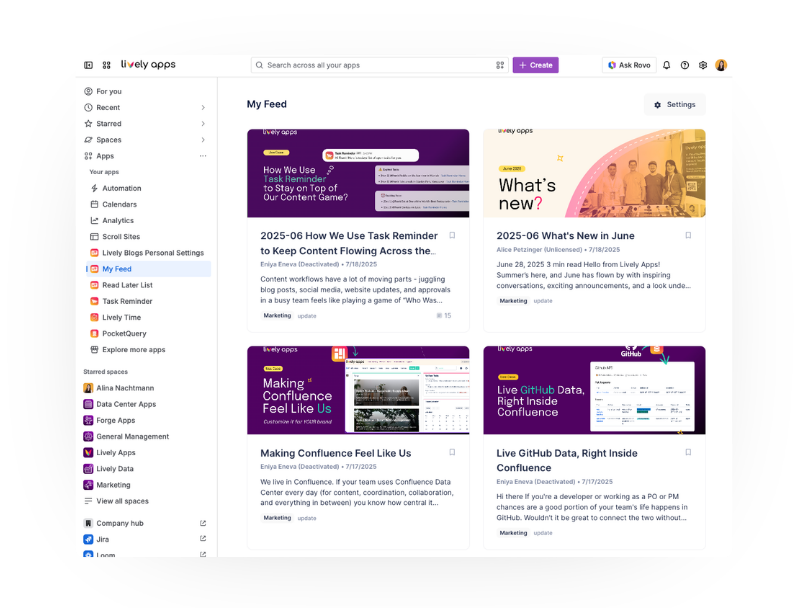Click the PocketQuery app icon

pyautogui.click(x=94, y=333)
